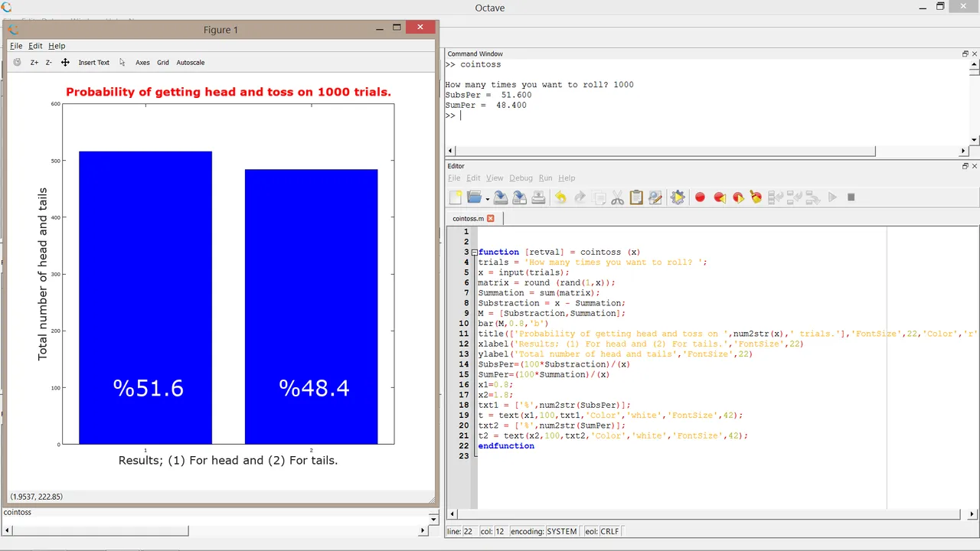The image size is (980, 551).
Task: Click the Undo arrow icon in Editor
Action: [x=560, y=197]
